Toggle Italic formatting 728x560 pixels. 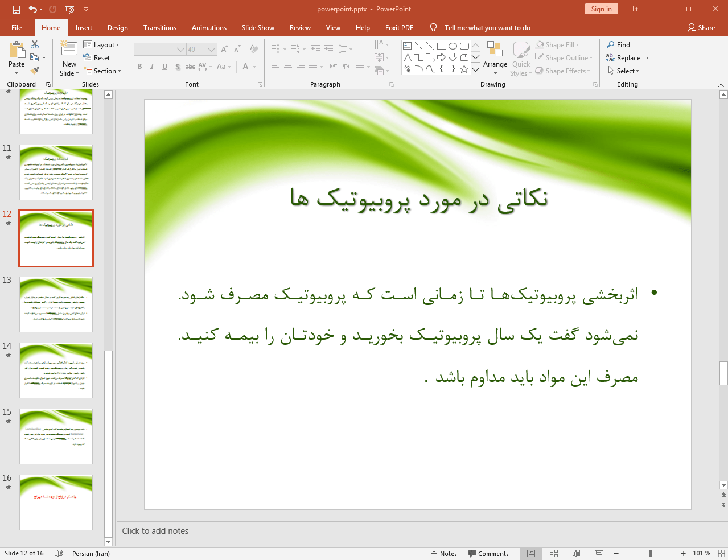tap(152, 67)
